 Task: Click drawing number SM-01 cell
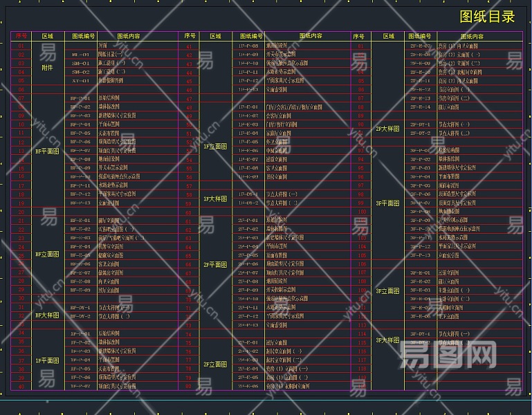(80, 63)
